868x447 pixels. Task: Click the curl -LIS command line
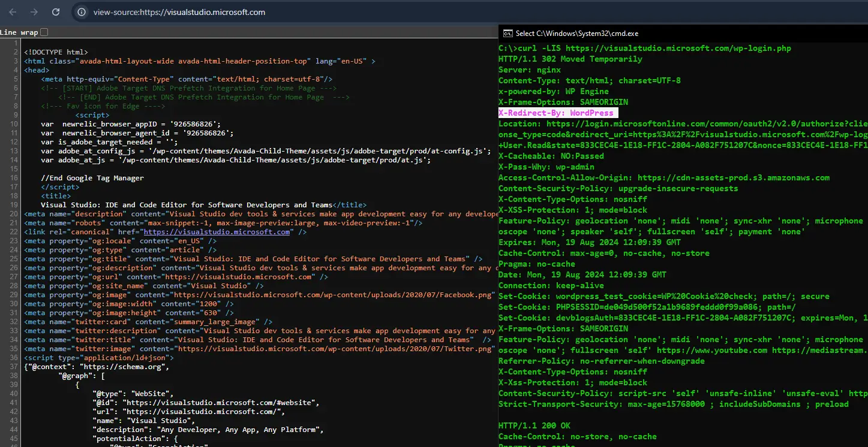click(645, 48)
